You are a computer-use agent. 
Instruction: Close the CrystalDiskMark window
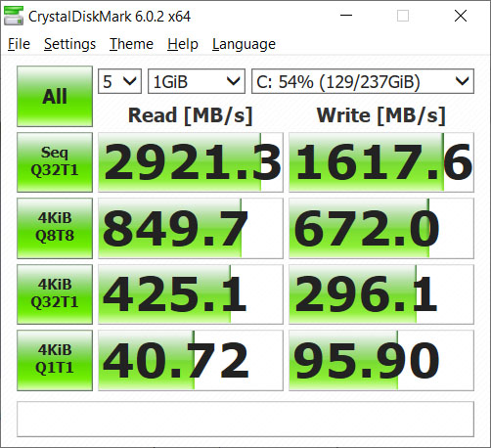tap(461, 16)
